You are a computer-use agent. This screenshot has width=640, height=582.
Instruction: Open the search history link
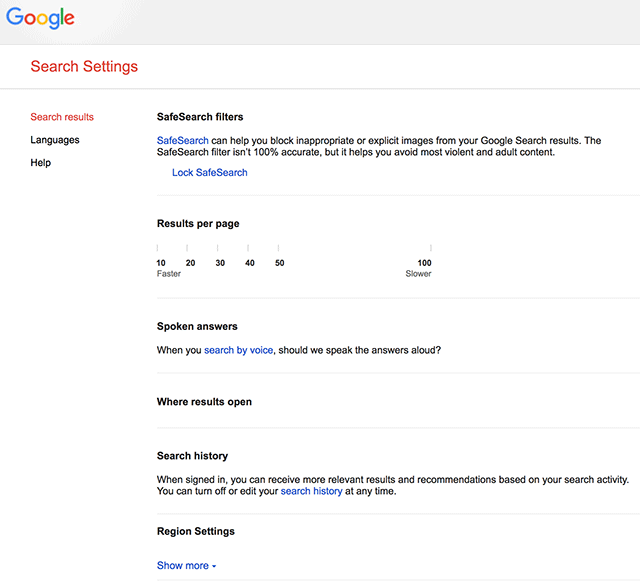pos(311,491)
